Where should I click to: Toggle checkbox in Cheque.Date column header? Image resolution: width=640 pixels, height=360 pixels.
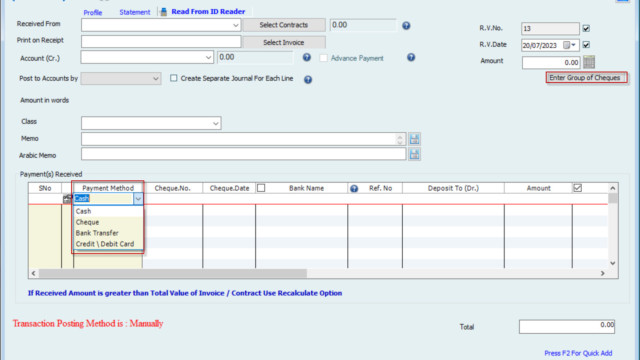coord(261,188)
